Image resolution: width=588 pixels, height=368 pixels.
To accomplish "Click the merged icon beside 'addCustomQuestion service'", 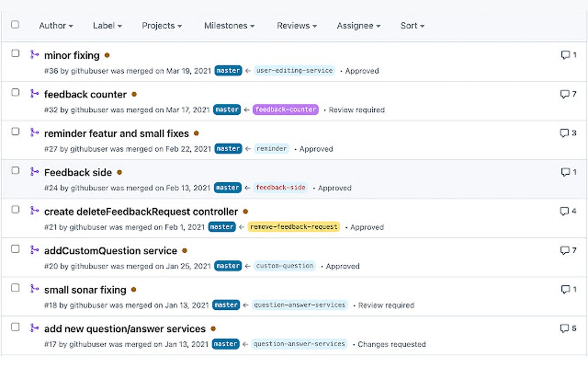I will 34,251.
